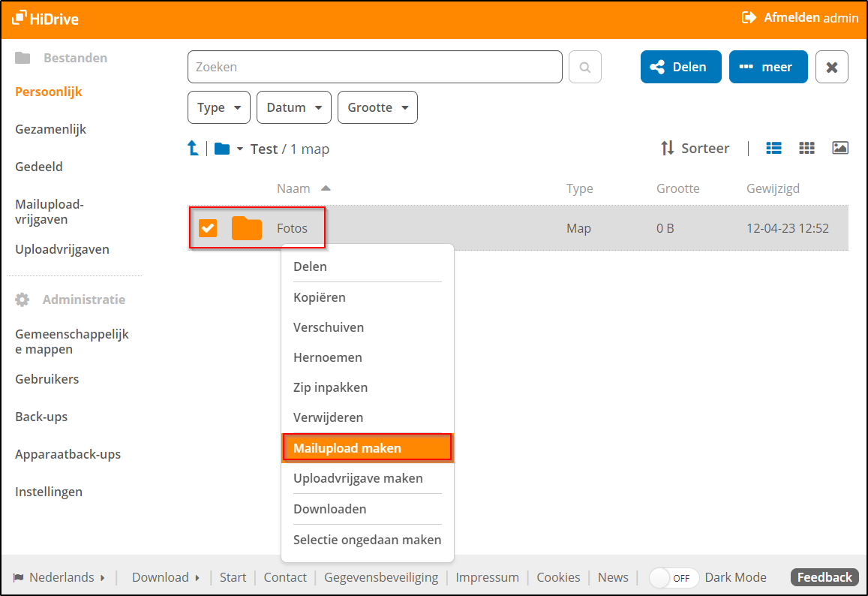Switch to grid view
The image size is (868, 596).
[806, 148]
